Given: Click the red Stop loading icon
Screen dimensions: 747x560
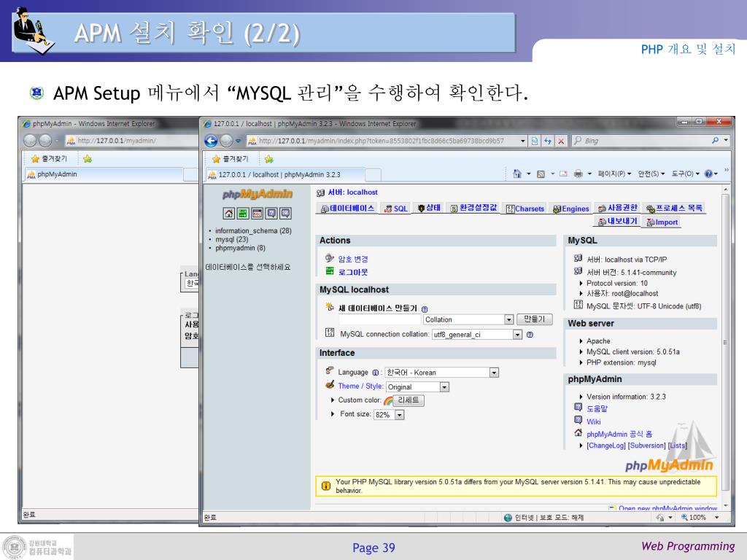Looking at the screenshot, I should [x=561, y=141].
